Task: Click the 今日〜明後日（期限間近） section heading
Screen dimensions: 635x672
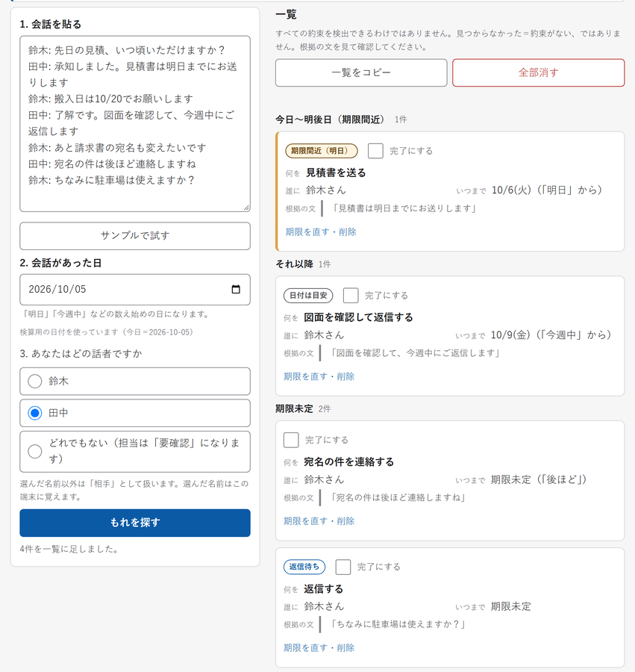Action: pyautogui.click(x=330, y=119)
